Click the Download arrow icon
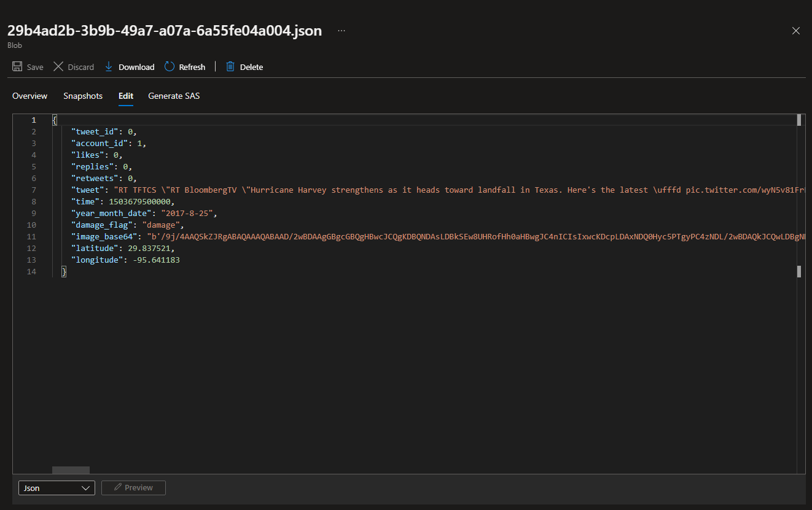812x510 pixels. pos(109,67)
